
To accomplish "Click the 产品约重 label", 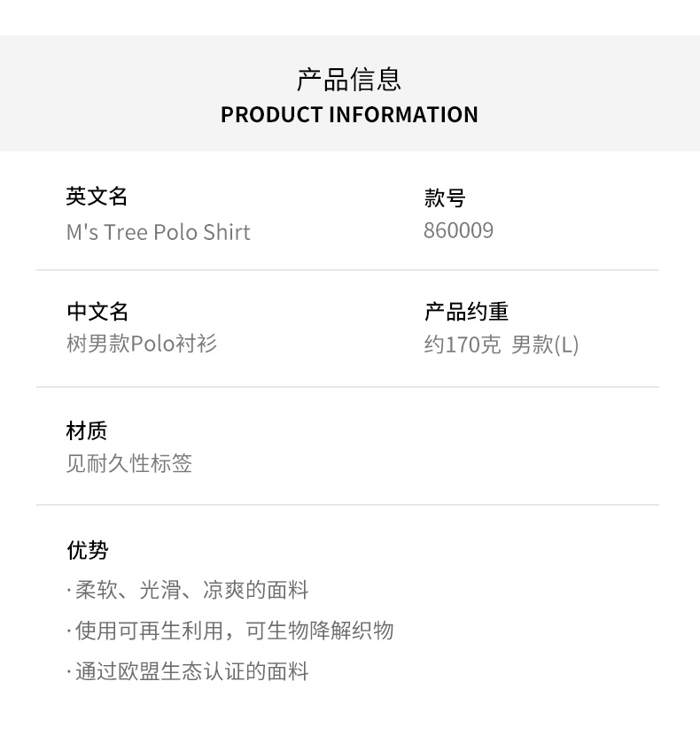I will tap(466, 312).
